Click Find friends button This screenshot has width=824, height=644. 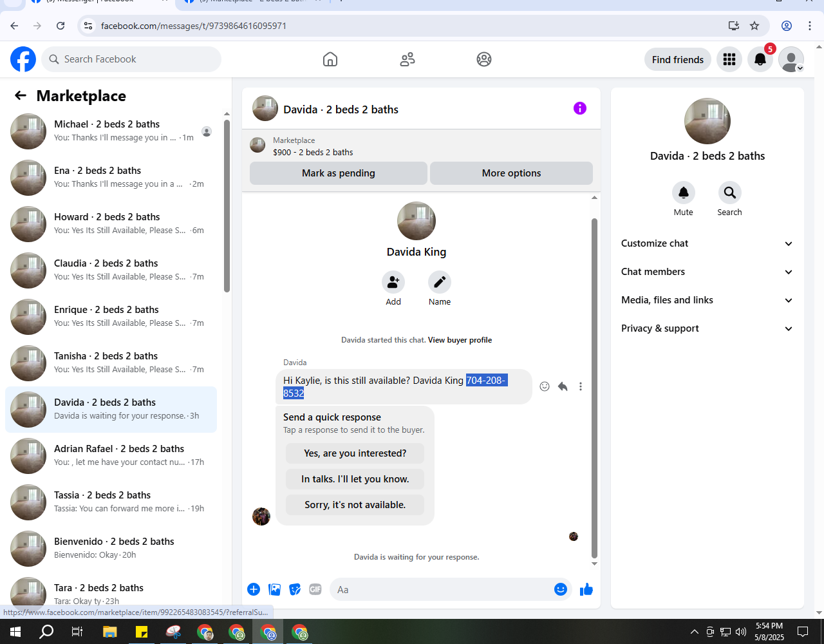(678, 59)
